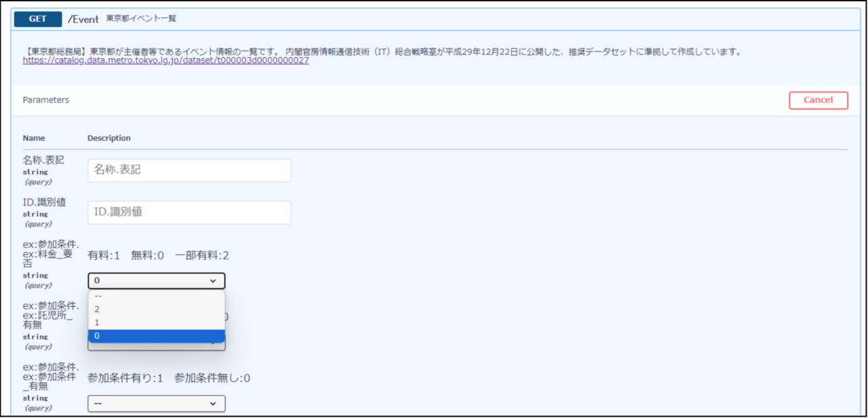Collapse the /Event endpoint path
Viewport: 868px width, 418px height.
pos(83,19)
